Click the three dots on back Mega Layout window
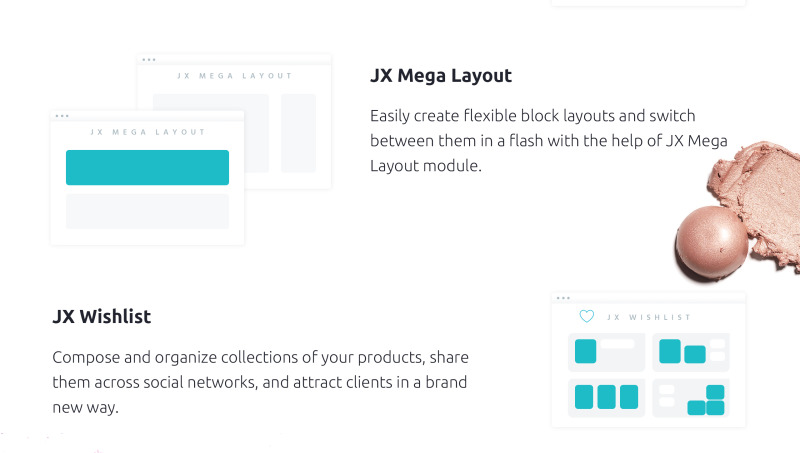 point(148,60)
